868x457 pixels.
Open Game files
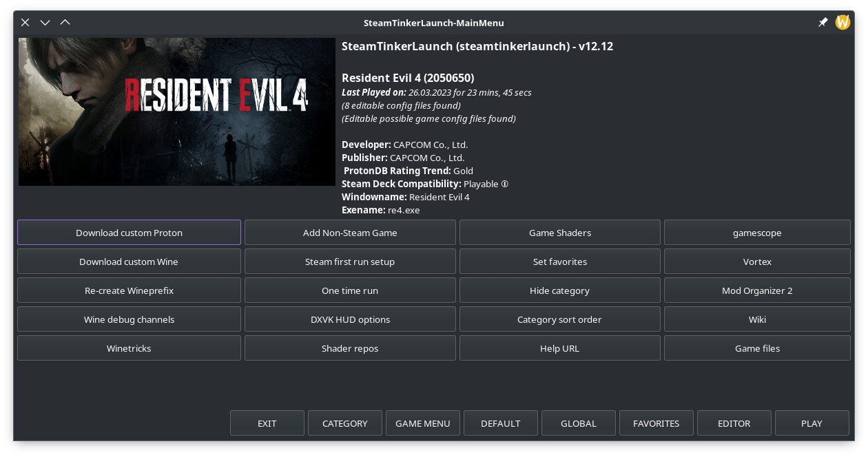pyautogui.click(x=757, y=348)
